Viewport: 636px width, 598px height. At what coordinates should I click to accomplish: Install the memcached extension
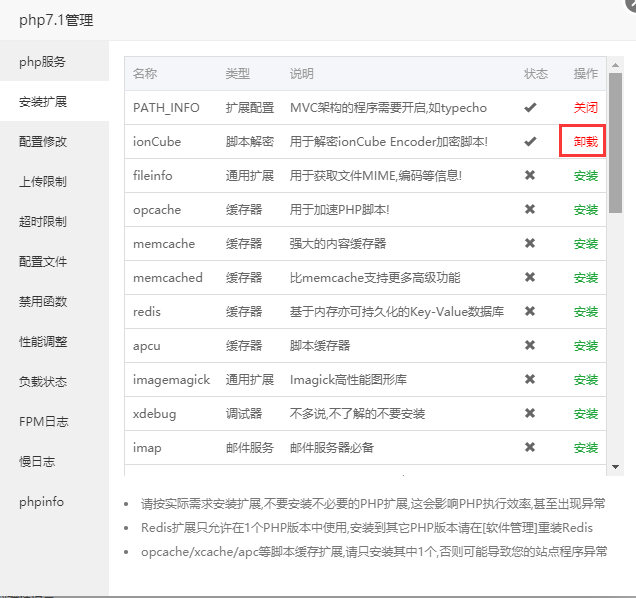585,278
